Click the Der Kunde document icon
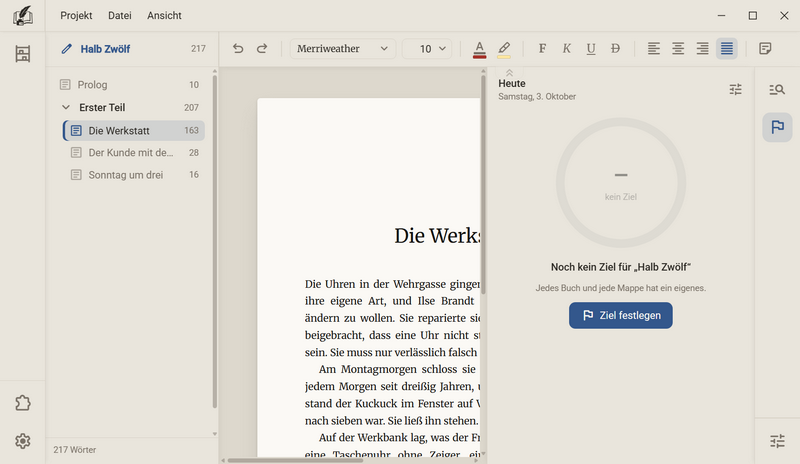Viewport: 800px width, 464px height. coord(76,153)
